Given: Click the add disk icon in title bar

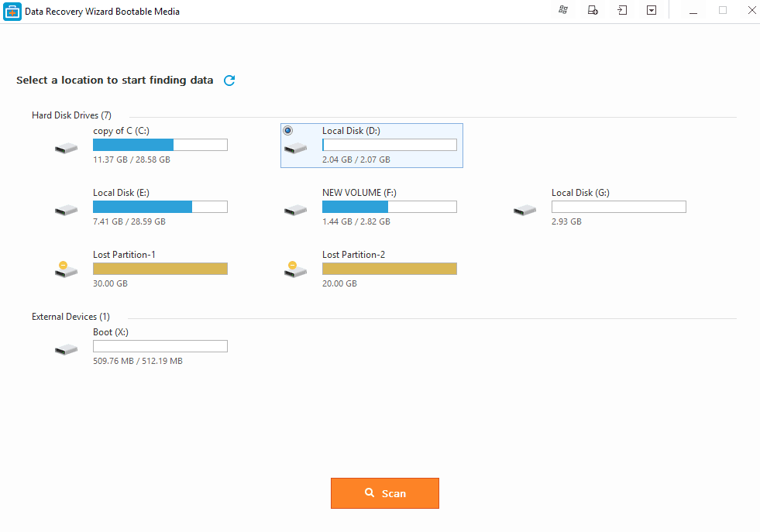Looking at the screenshot, I should (593, 11).
